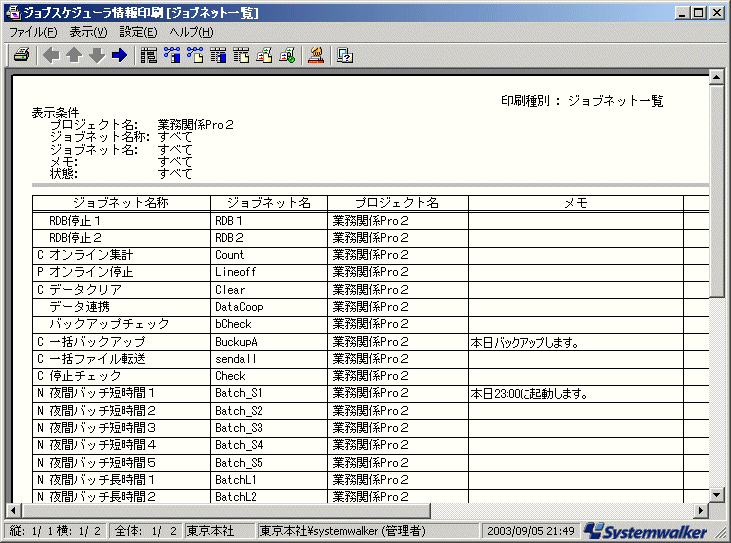
Task: Click the プロジェクト名 column header
Action: 398,203
